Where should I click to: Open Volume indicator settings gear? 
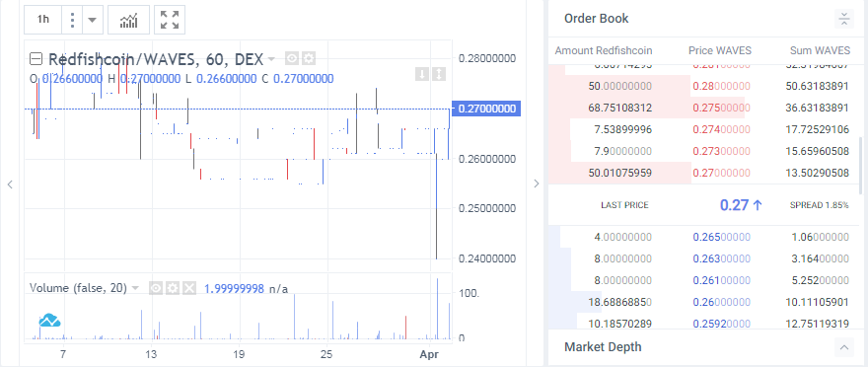click(x=173, y=288)
